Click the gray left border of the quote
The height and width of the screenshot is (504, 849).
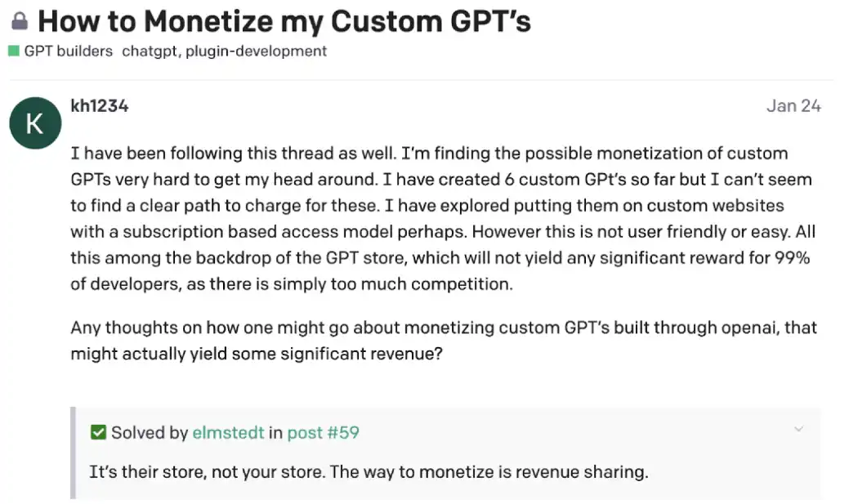(x=73, y=453)
